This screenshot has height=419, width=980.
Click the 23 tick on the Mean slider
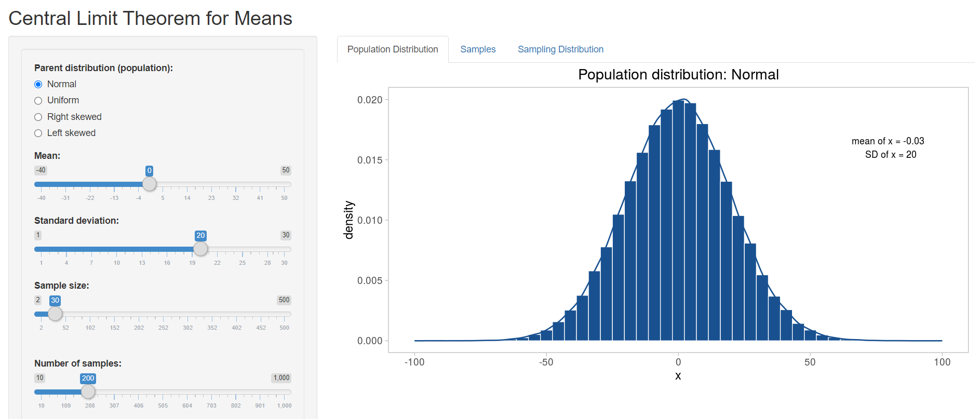tap(211, 198)
